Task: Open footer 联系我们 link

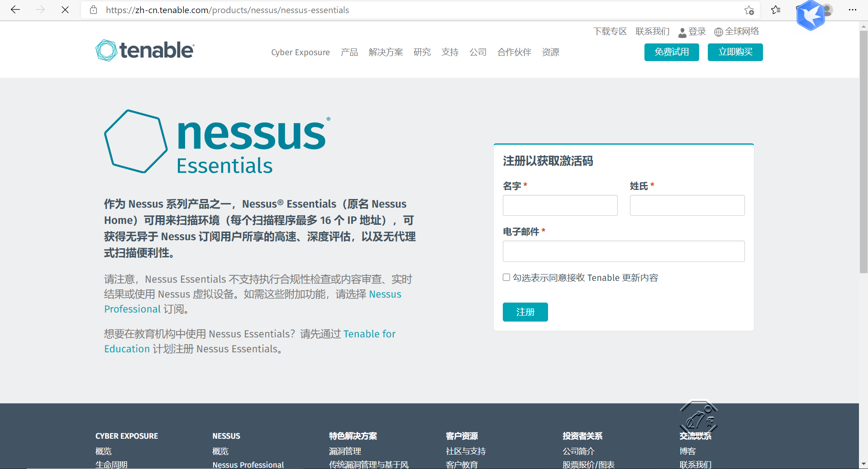Action: tap(695, 464)
